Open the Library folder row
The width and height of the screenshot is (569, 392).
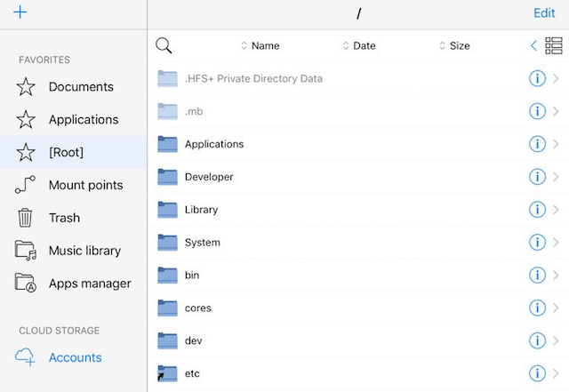(358, 210)
